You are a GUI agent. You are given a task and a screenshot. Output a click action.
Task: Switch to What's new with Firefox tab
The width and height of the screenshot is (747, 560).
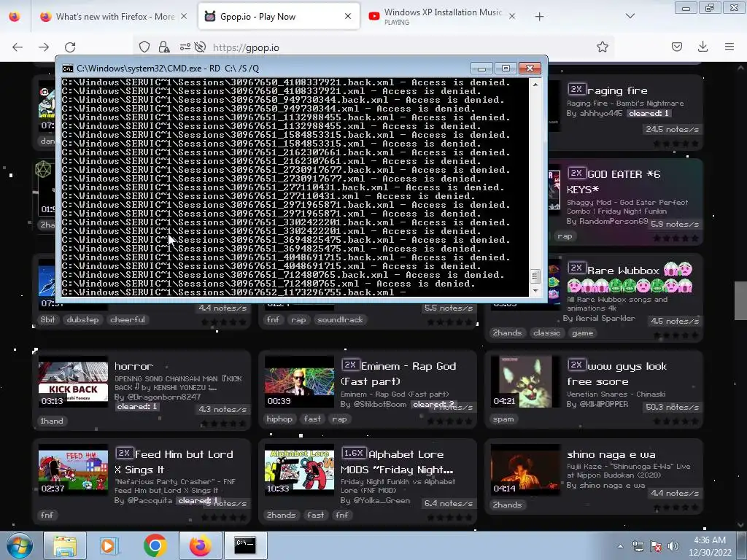(x=115, y=17)
